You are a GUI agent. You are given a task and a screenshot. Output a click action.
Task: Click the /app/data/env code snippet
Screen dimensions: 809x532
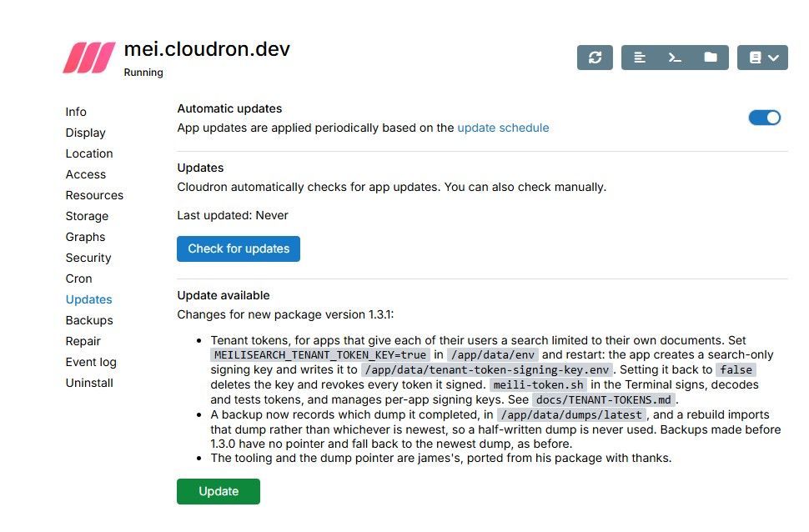[493, 355]
